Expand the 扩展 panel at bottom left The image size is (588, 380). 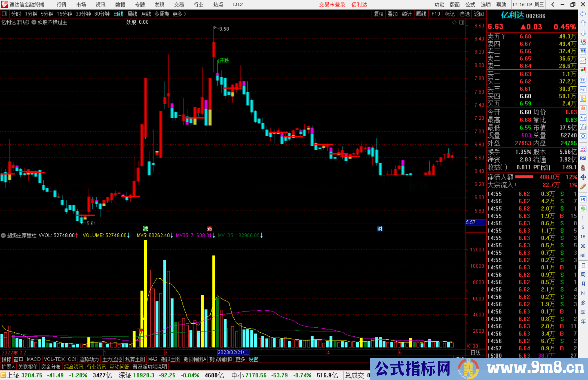[8, 367]
